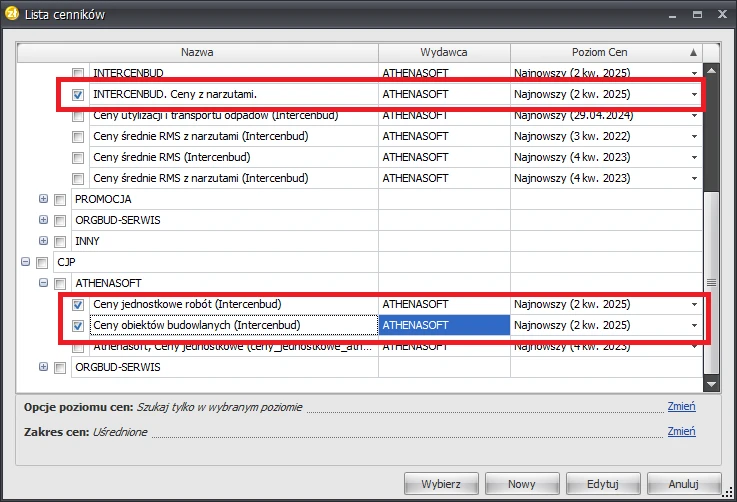Click Zmień link for Zakres cen
737x502 pixels.
click(682, 431)
